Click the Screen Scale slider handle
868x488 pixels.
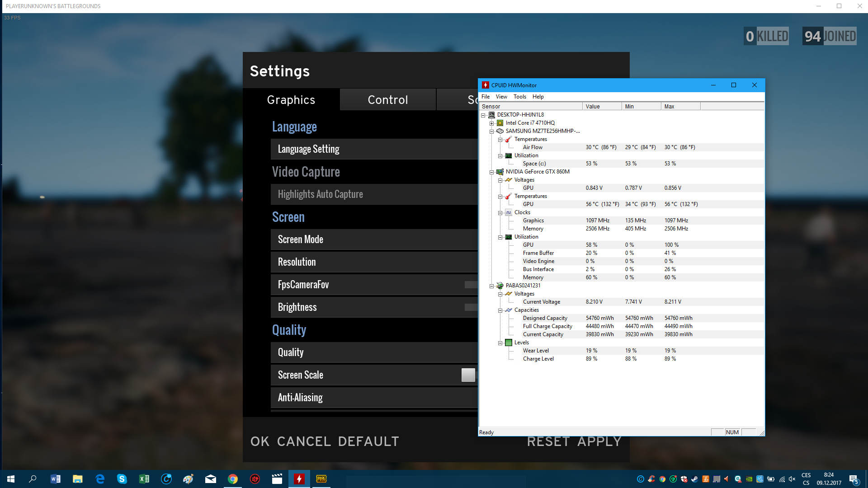(468, 375)
